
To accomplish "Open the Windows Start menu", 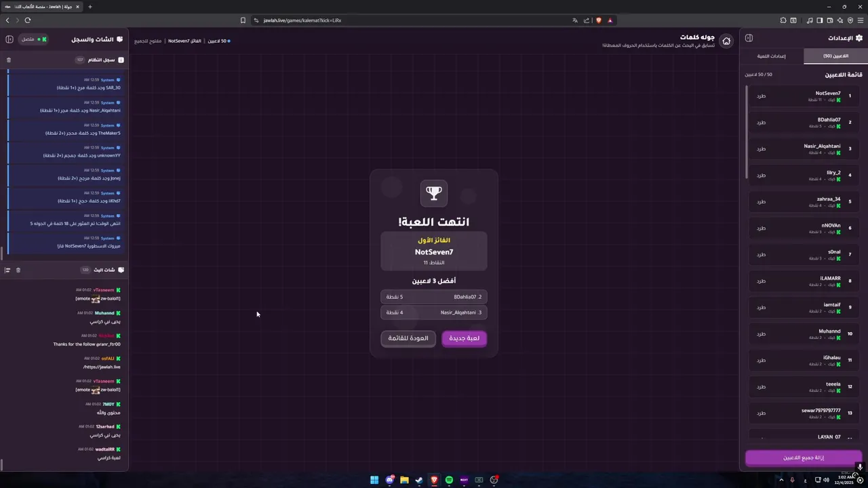I will (x=374, y=480).
